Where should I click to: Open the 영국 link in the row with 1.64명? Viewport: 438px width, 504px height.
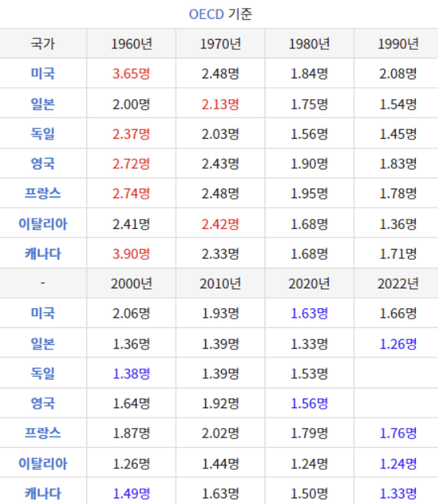click(43, 403)
